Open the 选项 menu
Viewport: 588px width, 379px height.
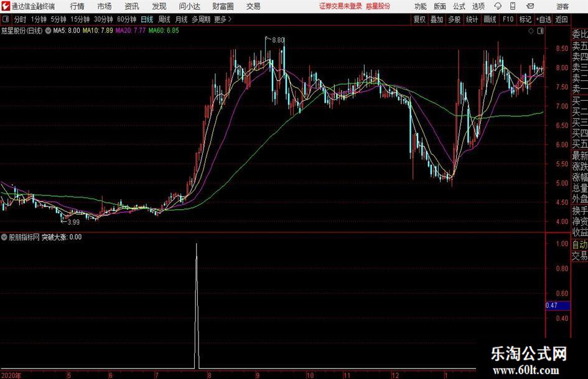coord(478,6)
